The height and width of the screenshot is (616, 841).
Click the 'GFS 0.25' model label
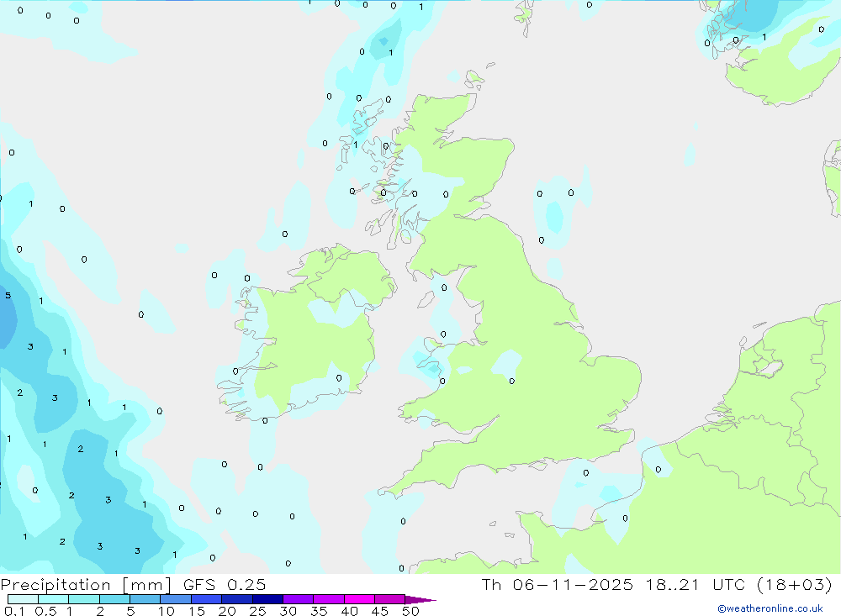(225, 585)
